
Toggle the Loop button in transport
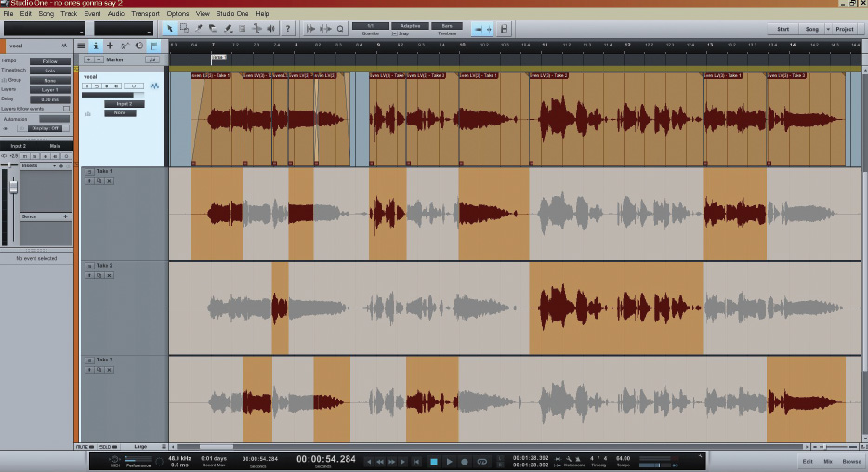click(x=482, y=462)
